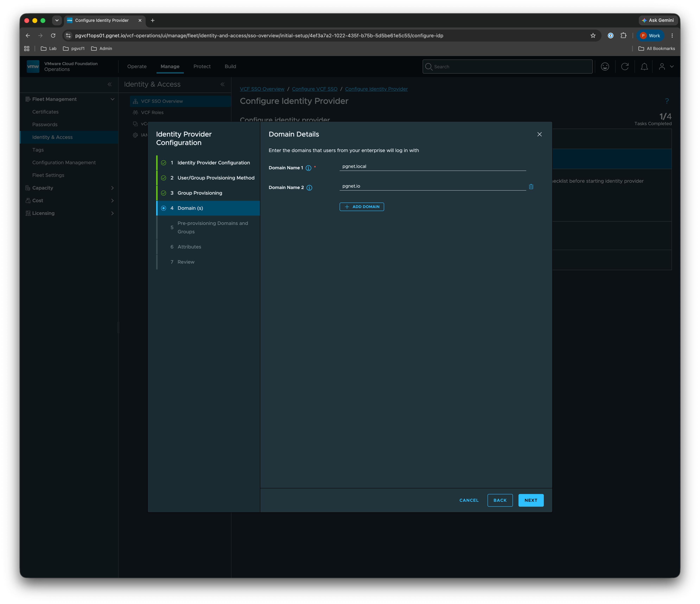
Task: Close the Configure Identity Provider tab
Action: click(x=140, y=20)
